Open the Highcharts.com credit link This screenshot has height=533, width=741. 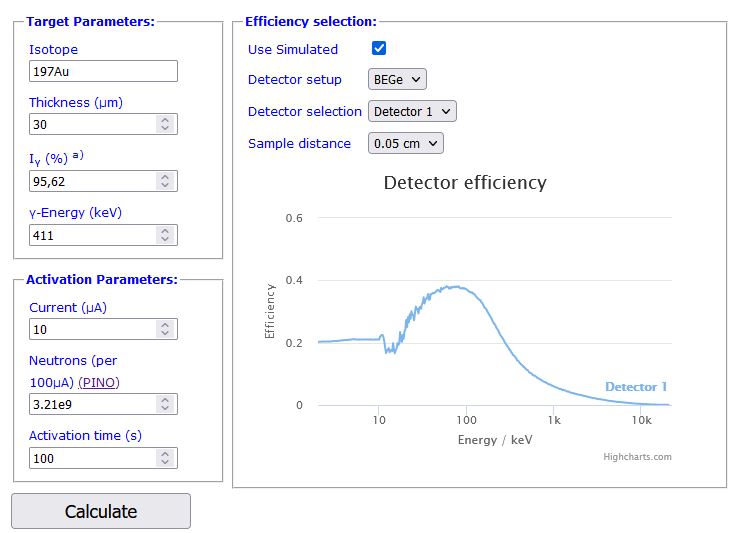(x=637, y=457)
